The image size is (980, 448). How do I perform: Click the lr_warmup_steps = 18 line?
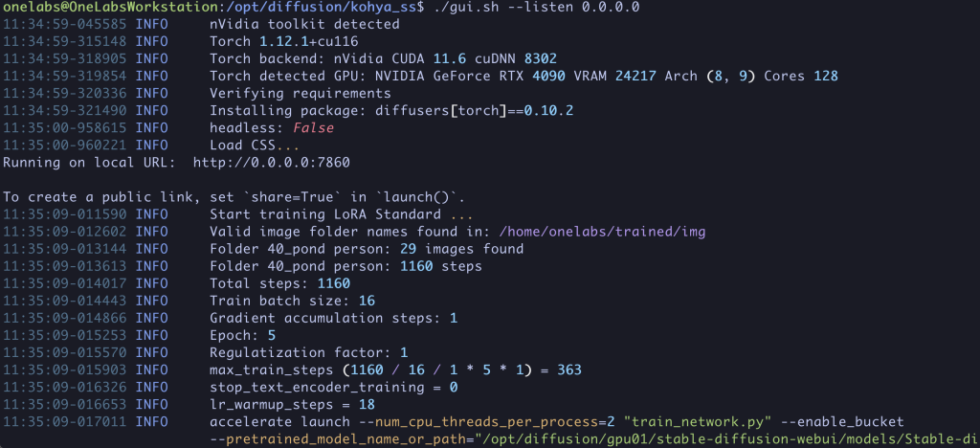click(293, 404)
